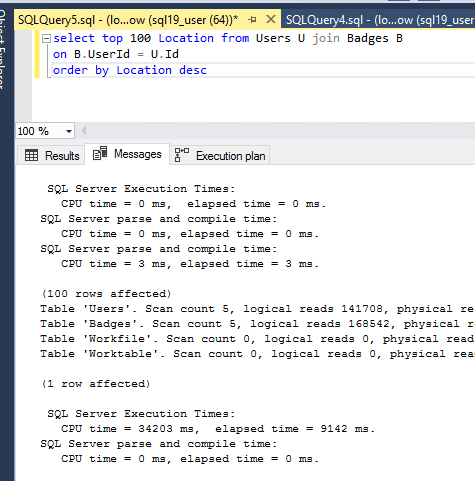This screenshot has width=475, height=481.
Task: Open the Execution plan tab
Action: pyautogui.click(x=220, y=156)
